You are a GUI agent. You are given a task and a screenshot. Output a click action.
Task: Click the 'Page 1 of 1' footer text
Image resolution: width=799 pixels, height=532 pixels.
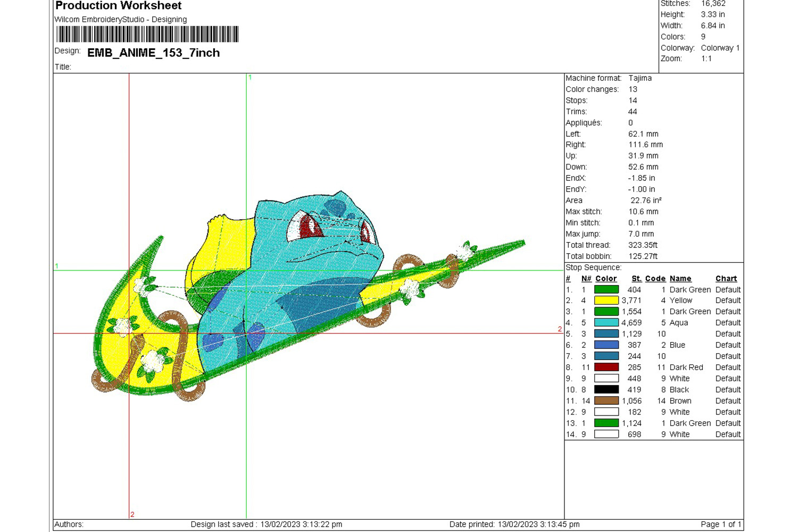720,525
